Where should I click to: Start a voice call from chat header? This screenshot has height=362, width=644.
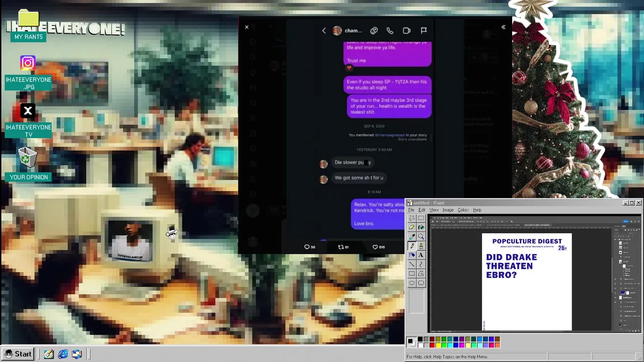tap(390, 31)
